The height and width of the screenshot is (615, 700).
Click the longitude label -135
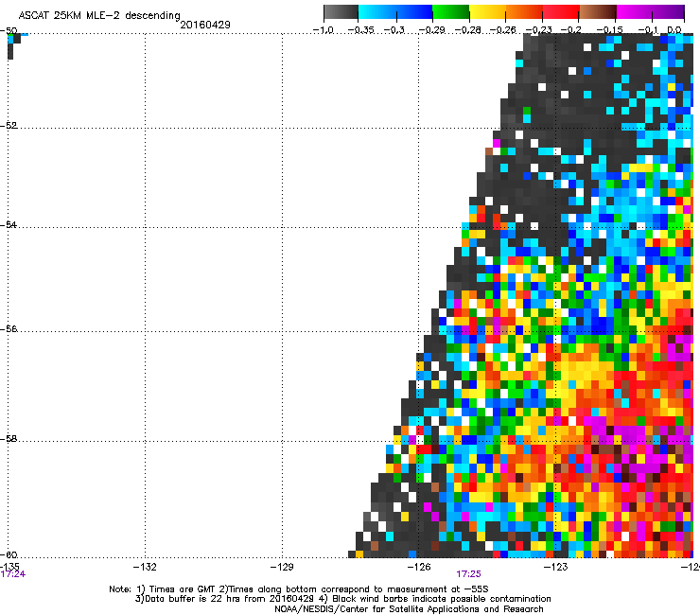point(9,567)
